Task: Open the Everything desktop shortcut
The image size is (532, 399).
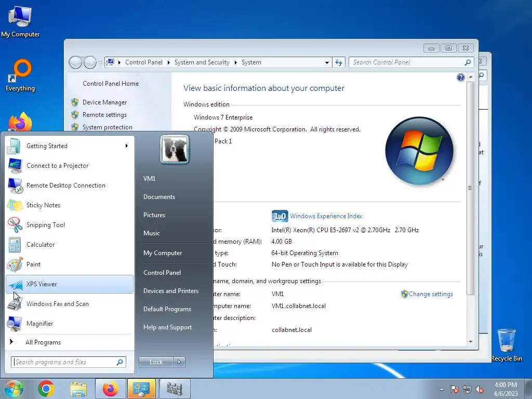Action: click(20, 75)
